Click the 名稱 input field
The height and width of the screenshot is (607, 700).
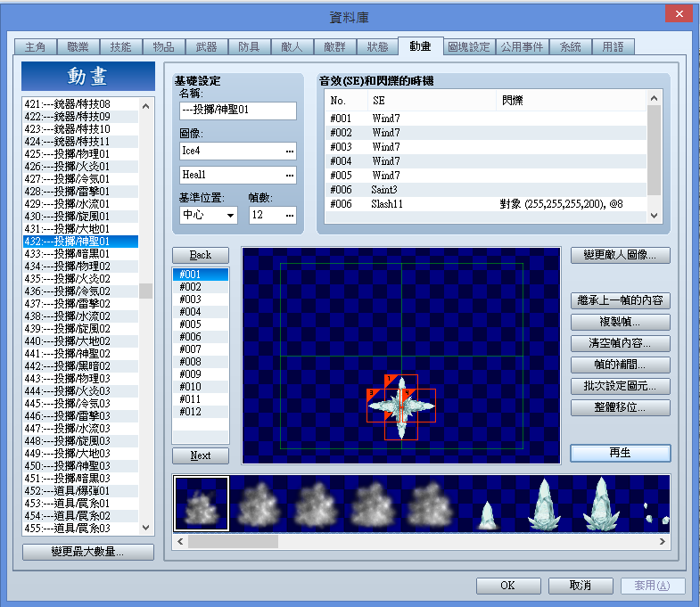pos(237,111)
